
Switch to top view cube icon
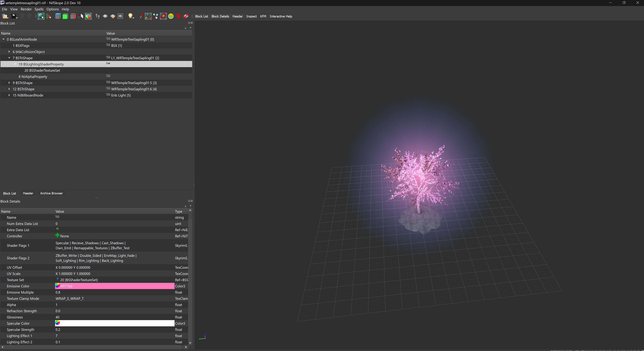coord(58,16)
